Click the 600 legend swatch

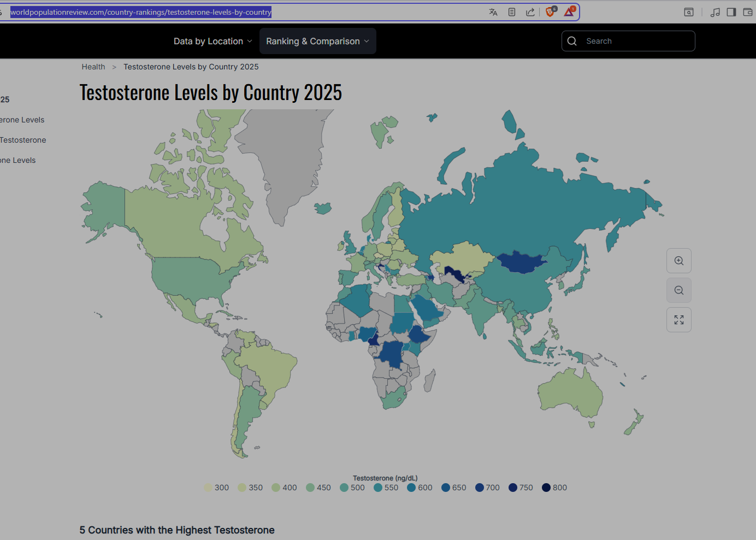coord(411,488)
